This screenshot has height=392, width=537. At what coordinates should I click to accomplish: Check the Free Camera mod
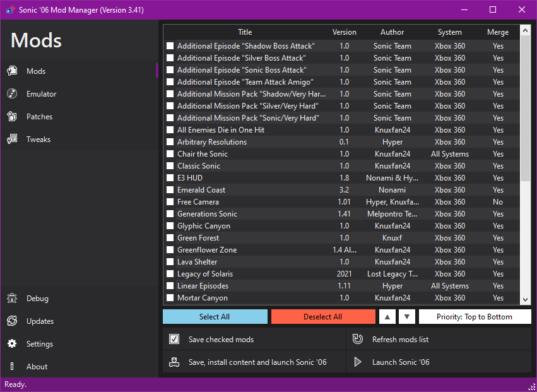170,202
